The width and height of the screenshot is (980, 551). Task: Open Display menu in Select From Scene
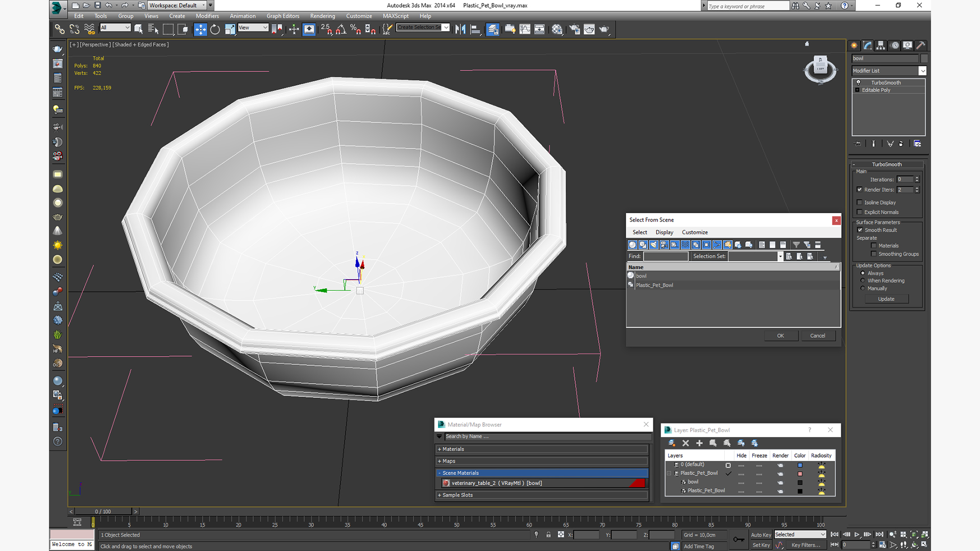tap(664, 232)
